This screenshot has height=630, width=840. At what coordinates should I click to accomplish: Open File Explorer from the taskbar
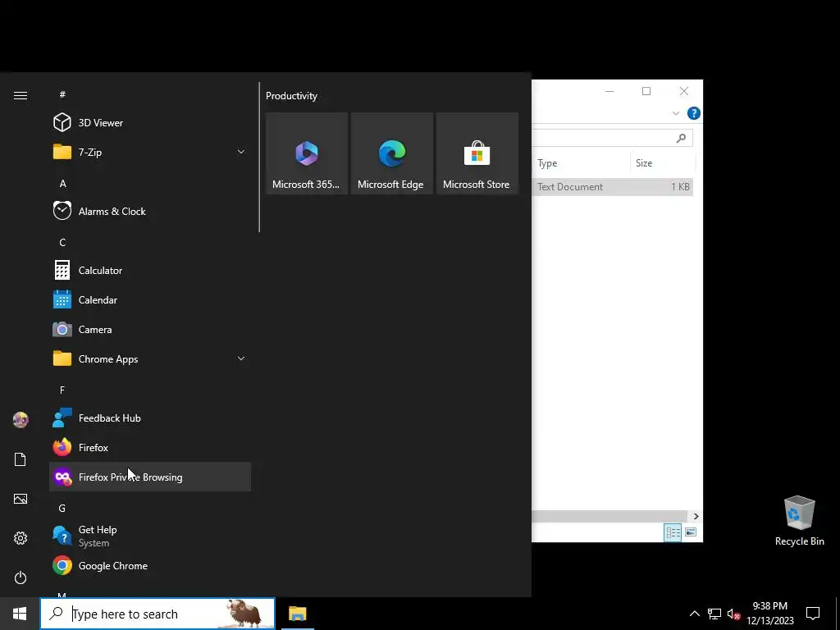pyautogui.click(x=297, y=614)
